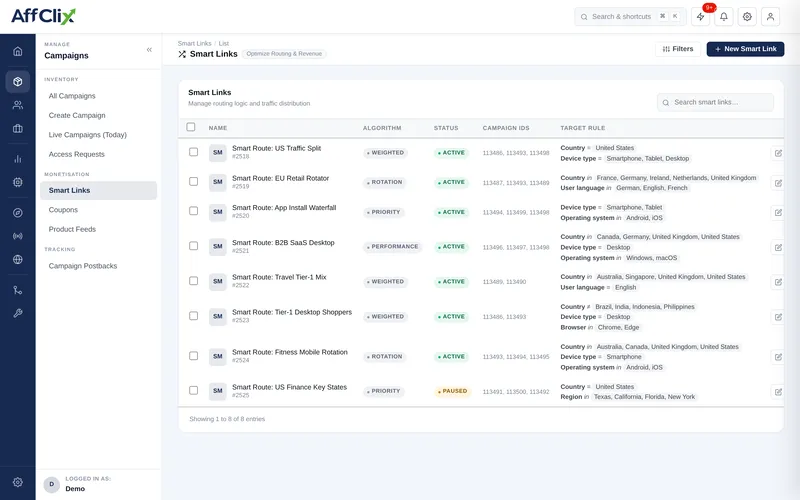Open the user profile icon
The image size is (800, 500).
pos(770,17)
